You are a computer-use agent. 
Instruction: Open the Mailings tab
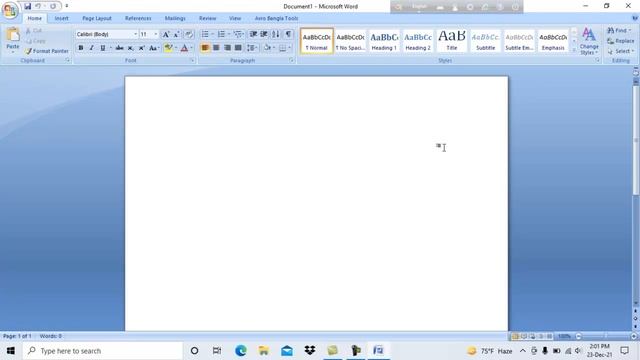click(x=175, y=18)
